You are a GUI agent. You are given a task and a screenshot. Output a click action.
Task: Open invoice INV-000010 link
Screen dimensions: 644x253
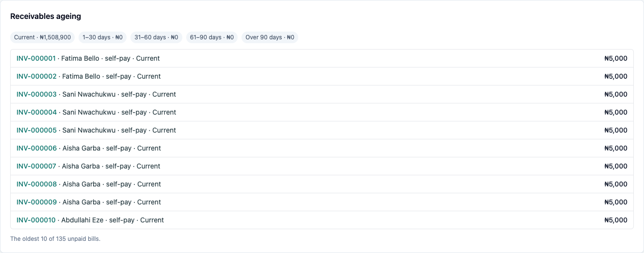(36, 220)
